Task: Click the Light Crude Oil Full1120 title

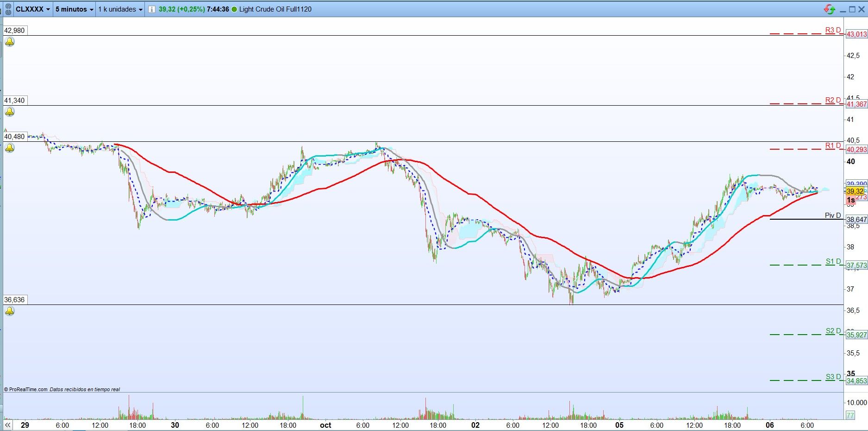Action: [x=275, y=9]
